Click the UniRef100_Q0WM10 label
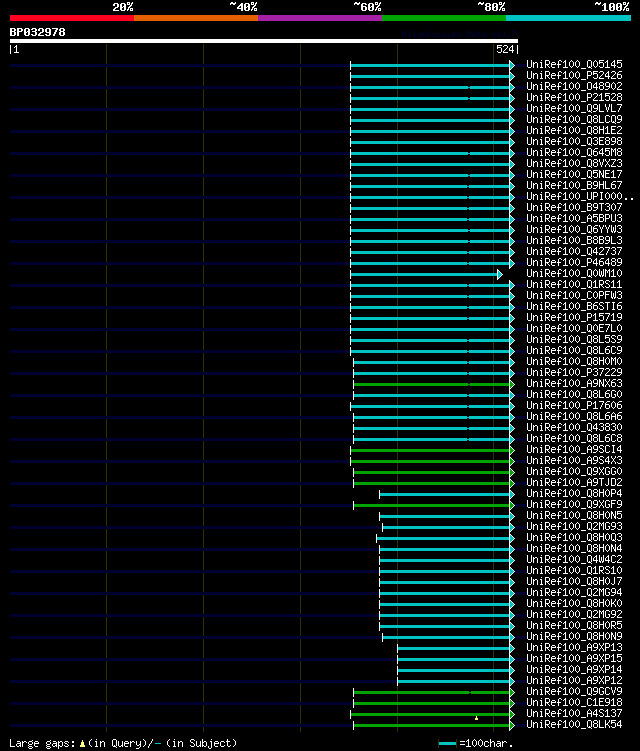The height and width of the screenshot is (751, 640). coord(574,273)
